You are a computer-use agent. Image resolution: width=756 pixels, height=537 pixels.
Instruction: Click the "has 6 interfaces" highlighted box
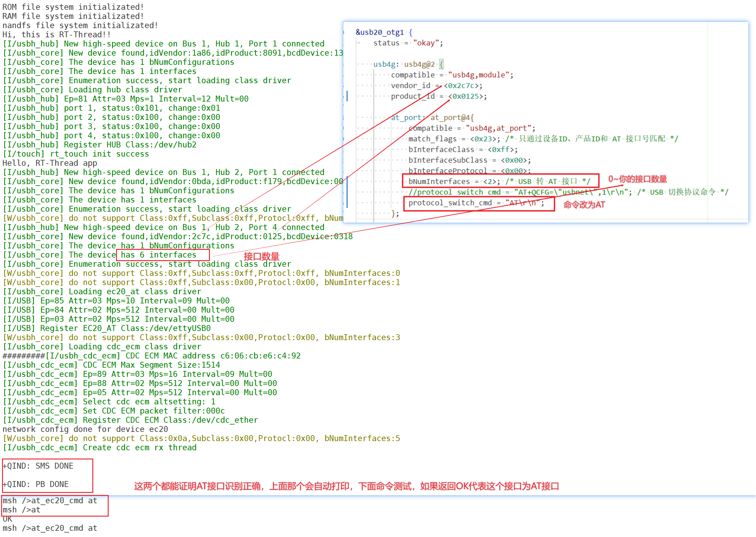pos(163,255)
